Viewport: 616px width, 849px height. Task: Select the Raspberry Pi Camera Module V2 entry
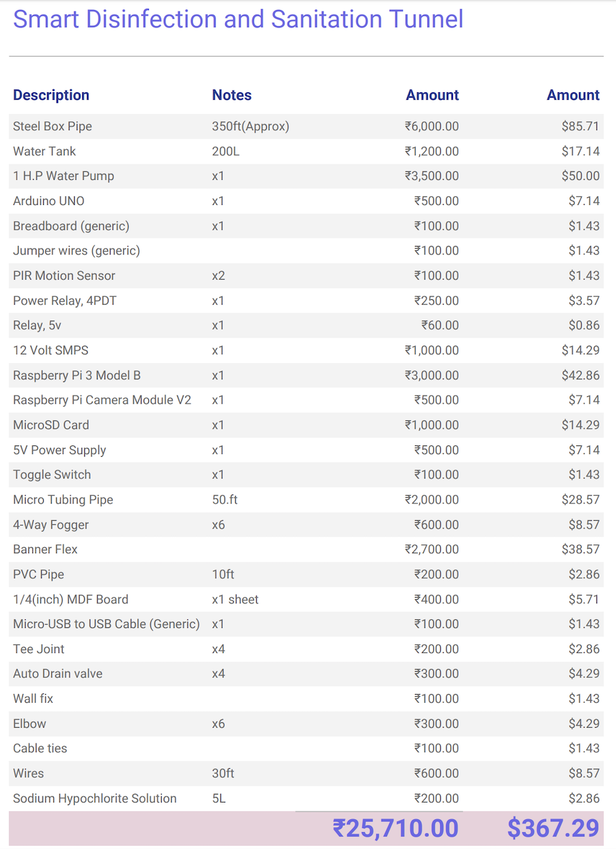[102, 400]
